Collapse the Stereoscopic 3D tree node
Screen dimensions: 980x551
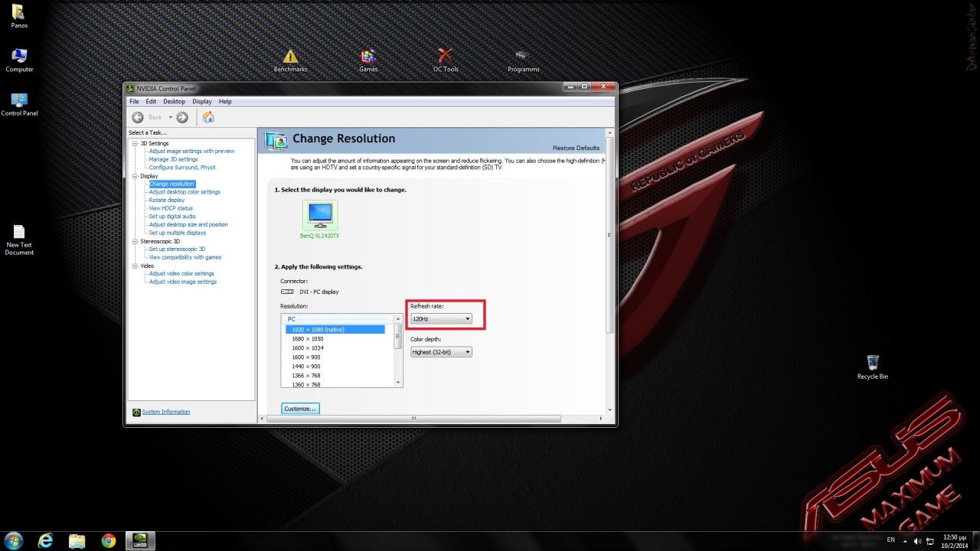(136, 241)
